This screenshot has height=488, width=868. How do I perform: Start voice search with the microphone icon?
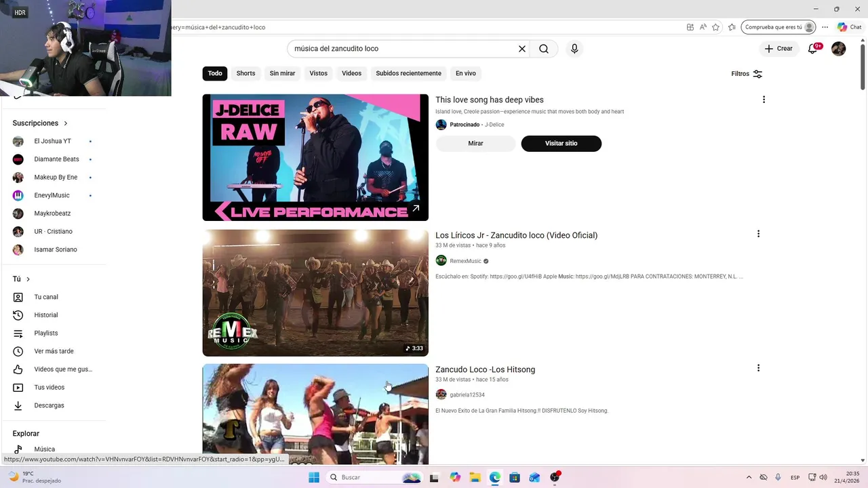pos(574,49)
